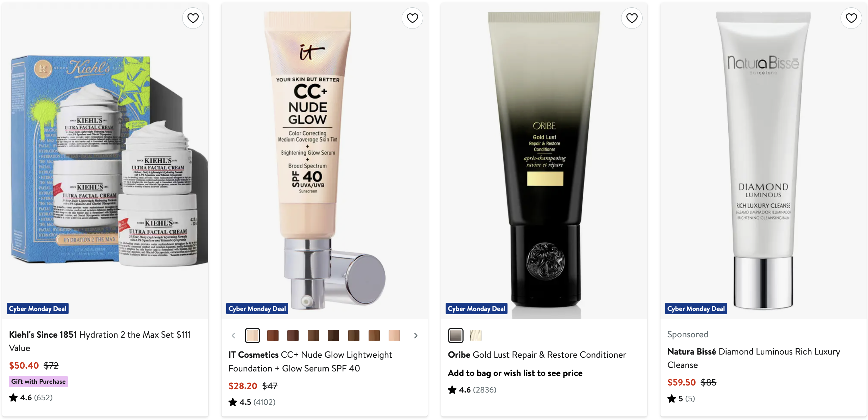View the Natura Bissé tube product image
Viewport: 868px width, 420px height.
pyautogui.click(x=764, y=160)
